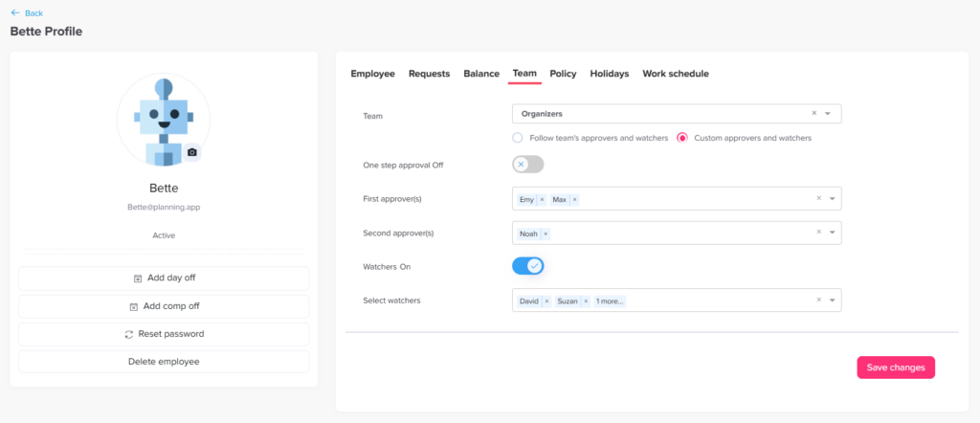Remove Max from first approvers

click(573, 200)
